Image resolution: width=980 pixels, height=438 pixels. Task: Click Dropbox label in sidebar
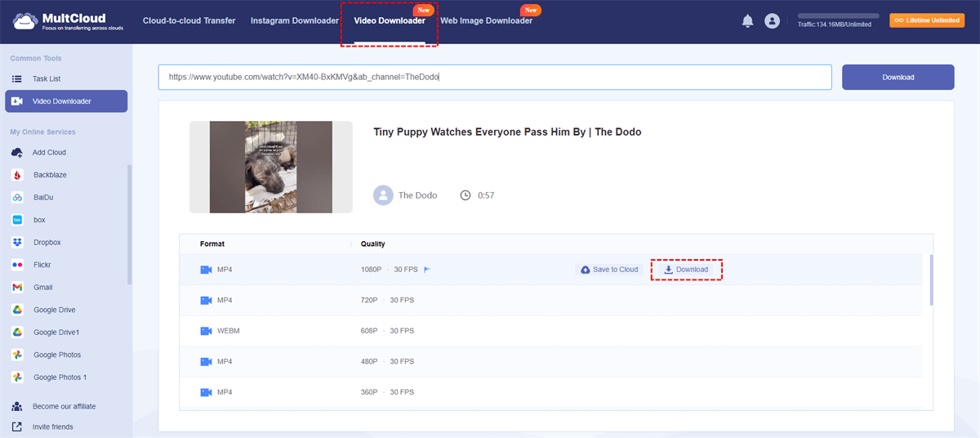pyautogui.click(x=47, y=242)
